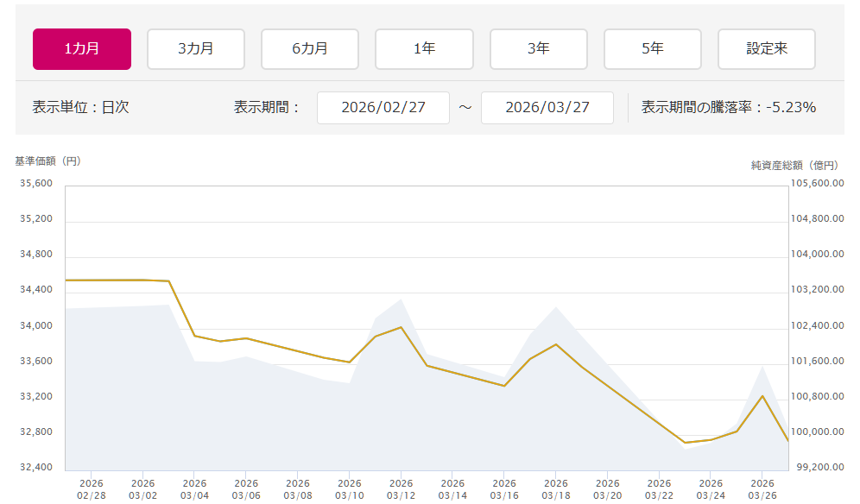The height and width of the screenshot is (504, 860).
Task: Click the 2026 03/04 x-axis label
Action: 194,489
